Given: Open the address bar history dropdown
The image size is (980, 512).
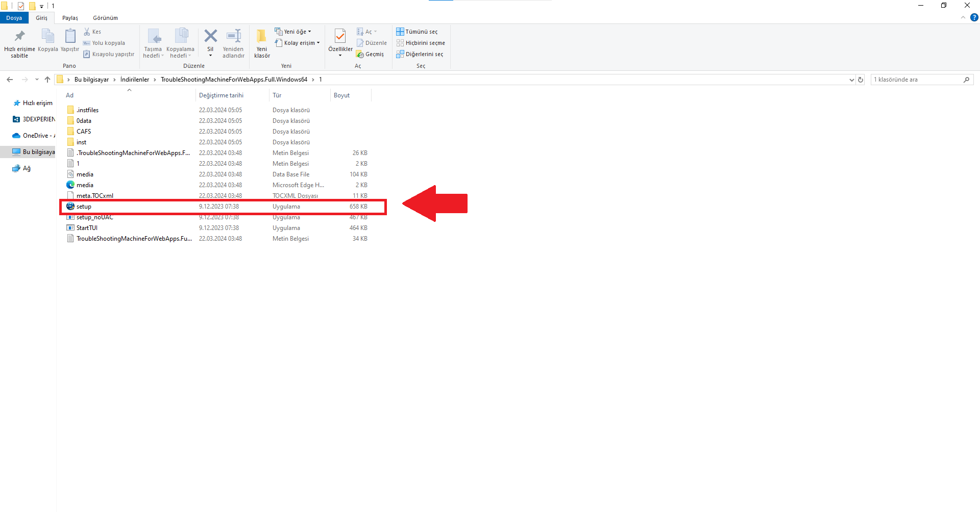Looking at the screenshot, I should 851,80.
